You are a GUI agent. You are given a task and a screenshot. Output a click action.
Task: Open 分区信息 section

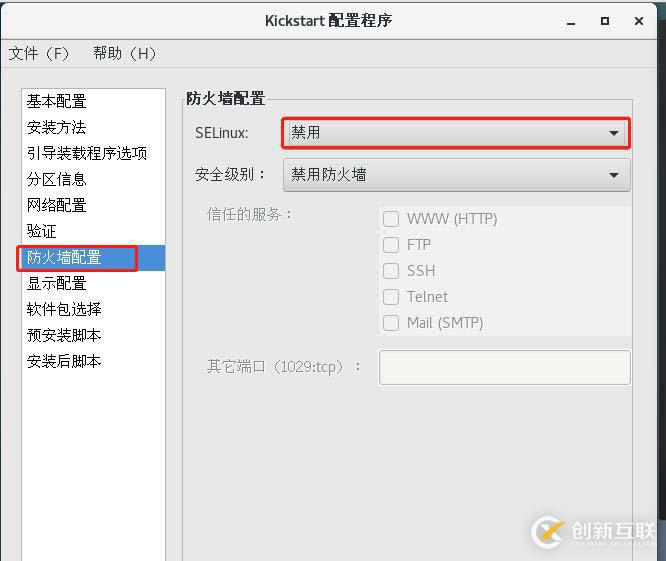point(93,179)
